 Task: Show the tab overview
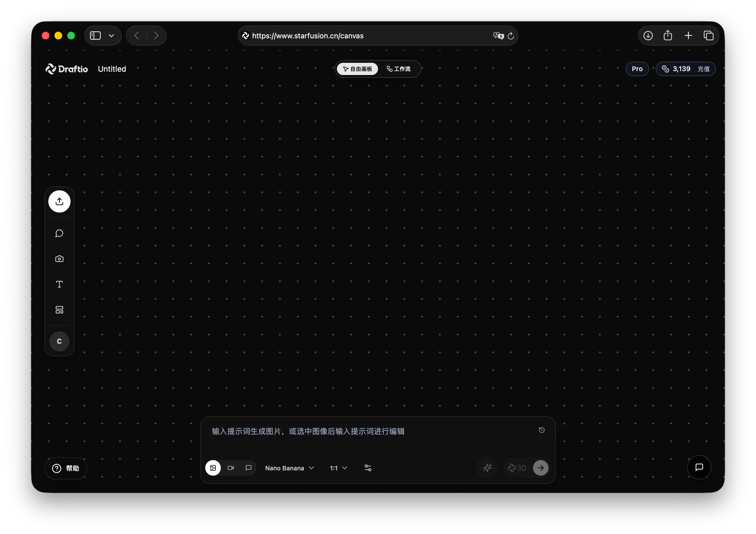[x=708, y=36]
